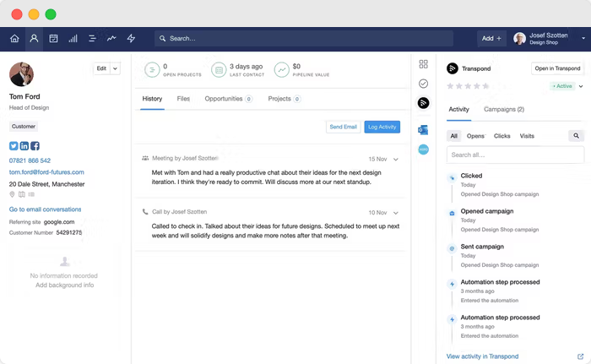Click the search magnifier in top bar
Screen dimensions: 591x364
(162, 39)
